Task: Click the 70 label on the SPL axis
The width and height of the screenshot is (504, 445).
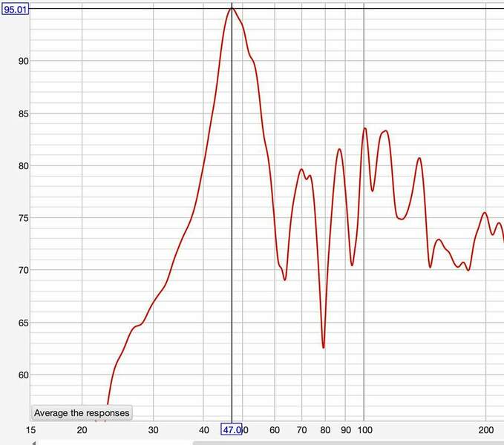Action: pyautogui.click(x=24, y=270)
